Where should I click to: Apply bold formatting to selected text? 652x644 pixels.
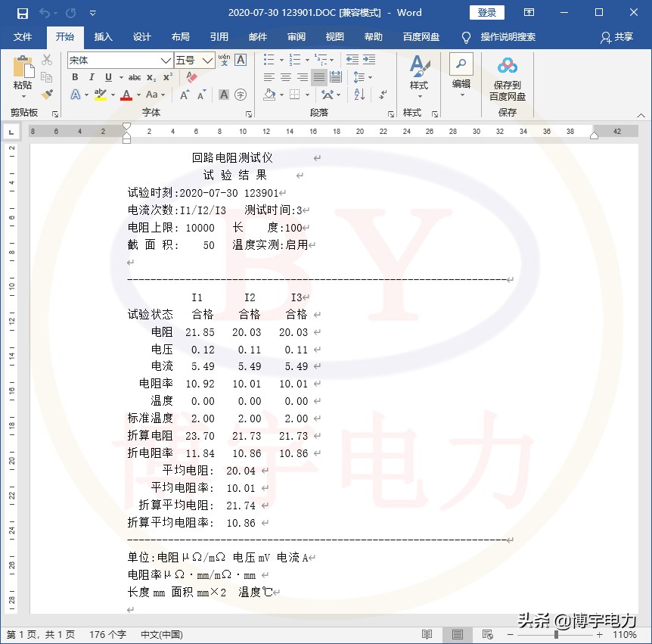(x=74, y=77)
